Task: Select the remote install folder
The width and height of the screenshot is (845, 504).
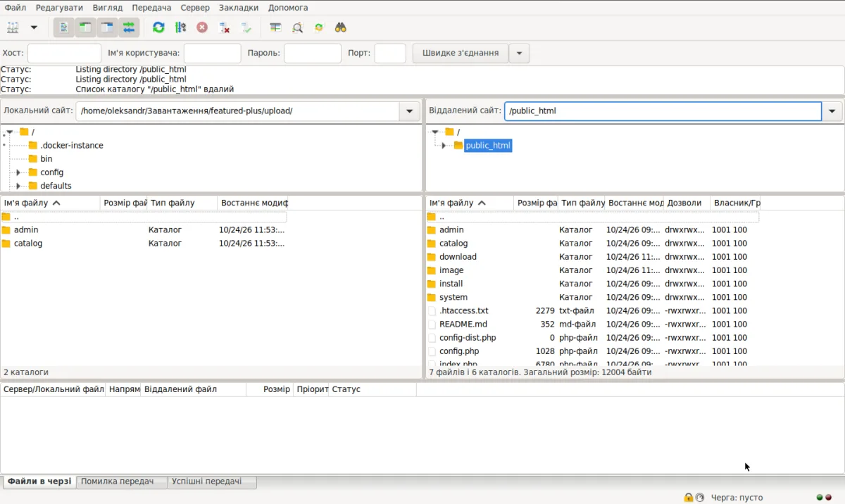Action: pyautogui.click(x=593, y=284)
